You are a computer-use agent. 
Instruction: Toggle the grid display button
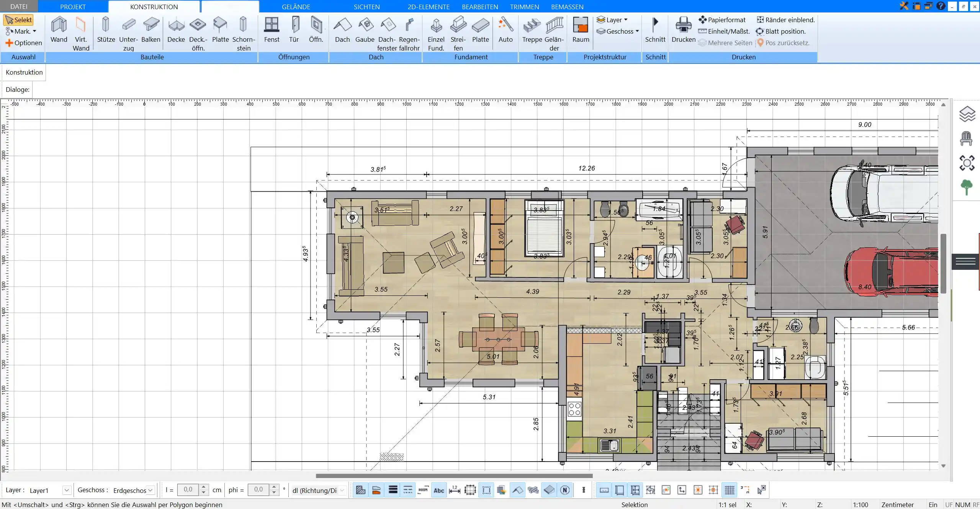[730, 490]
